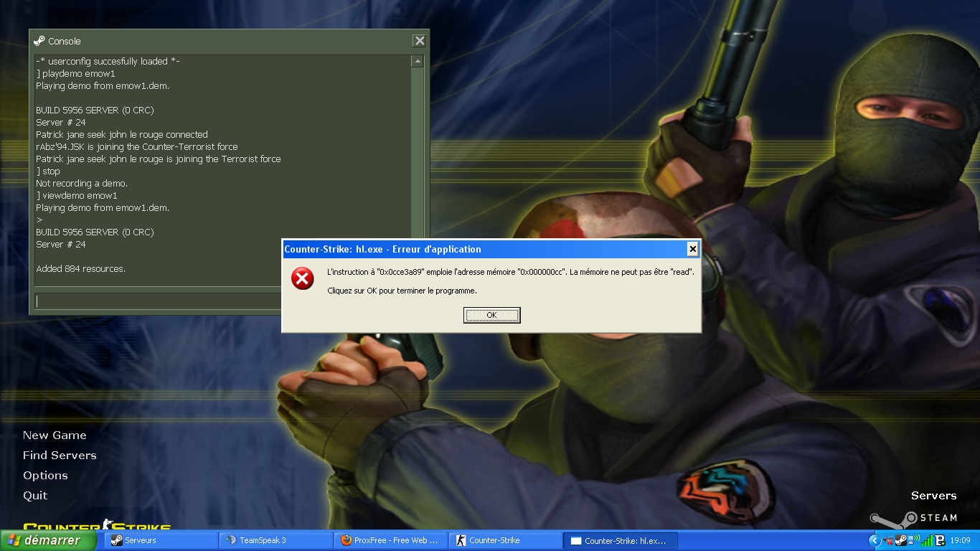Image resolution: width=980 pixels, height=551 pixels.
Task: Click the error message about memory address 0x000000cc
Action: 510,273
